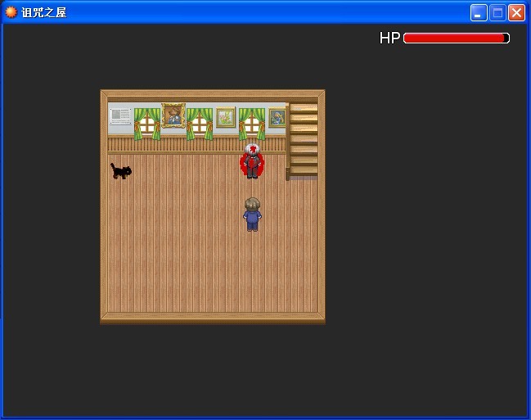
Task: Maximize the game window
Action: pyautogui.click(x=497, y=13)
